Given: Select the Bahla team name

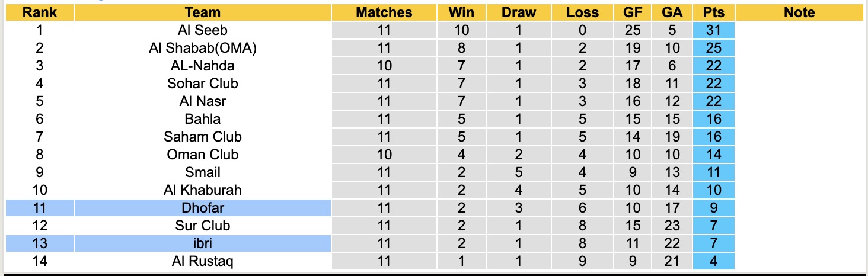Looking at the screenshot, I should [x=202, y=119].
